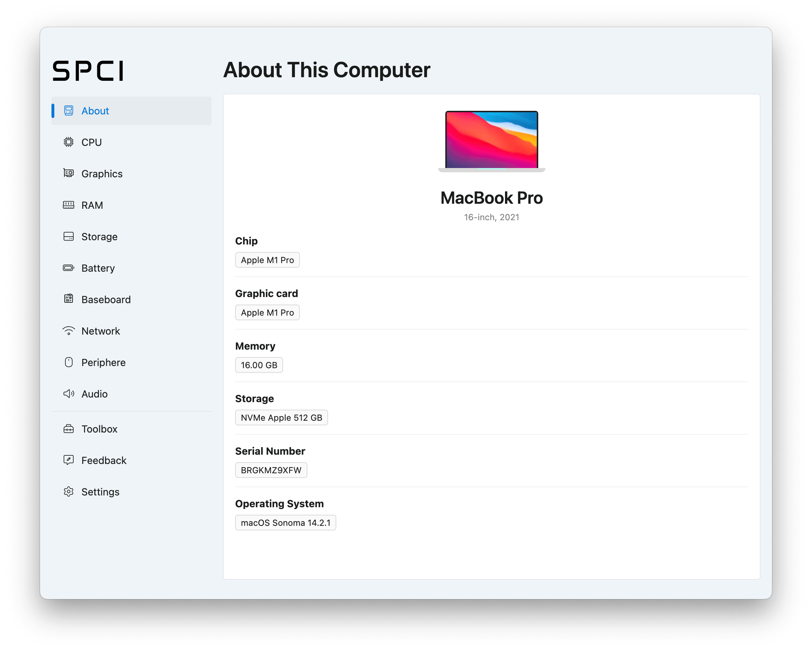The height and width of the screenshot is (652, 812).
Task: Click the Settings gear icon
Action: click(x=69, y=492)
